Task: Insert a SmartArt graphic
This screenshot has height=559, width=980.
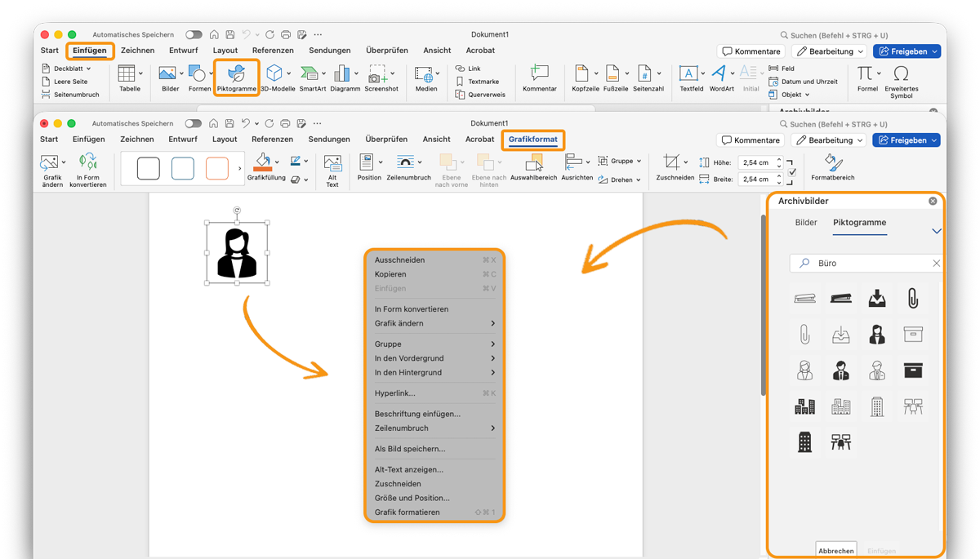Action: pos(311,76)
